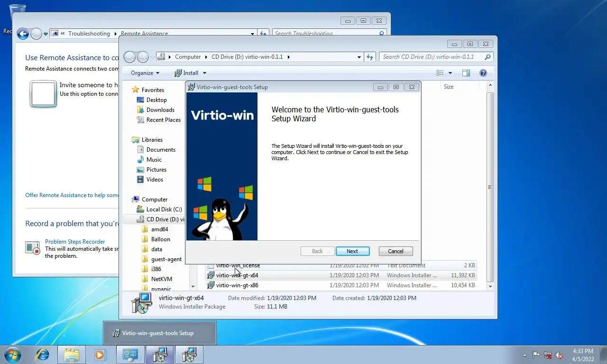Click Next in the Virtio-win setup wizard

pyautogui.click(x=352, y=251)
